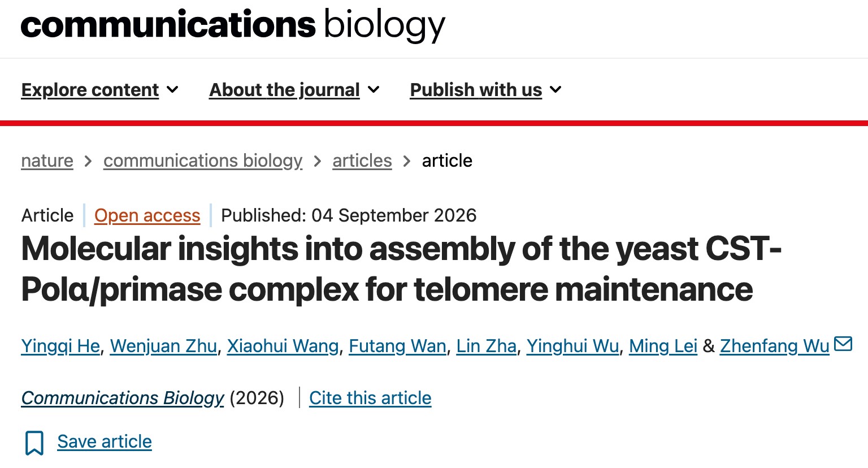Image resolution: width=868 pixels, height=468 pixels.
Task: Expand the Explore content chevron
Action: (x=173, y=90)
